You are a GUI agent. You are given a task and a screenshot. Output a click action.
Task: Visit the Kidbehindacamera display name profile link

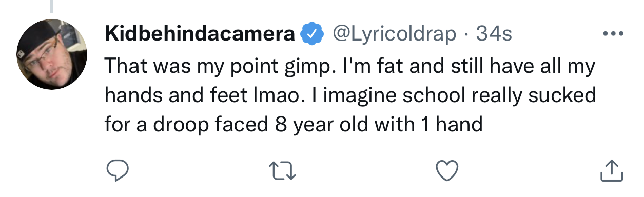(x=200, y=34)
